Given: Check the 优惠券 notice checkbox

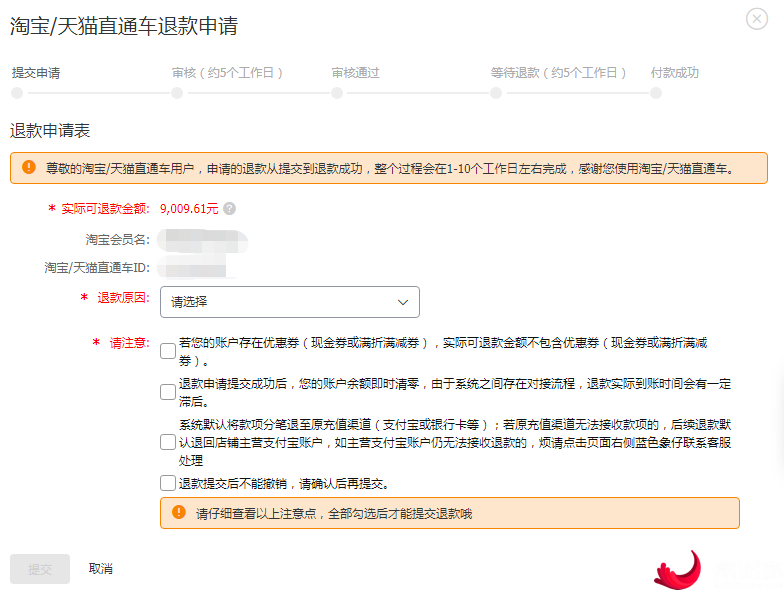Looking at the screenshot, I should click(x=168, y=351).
